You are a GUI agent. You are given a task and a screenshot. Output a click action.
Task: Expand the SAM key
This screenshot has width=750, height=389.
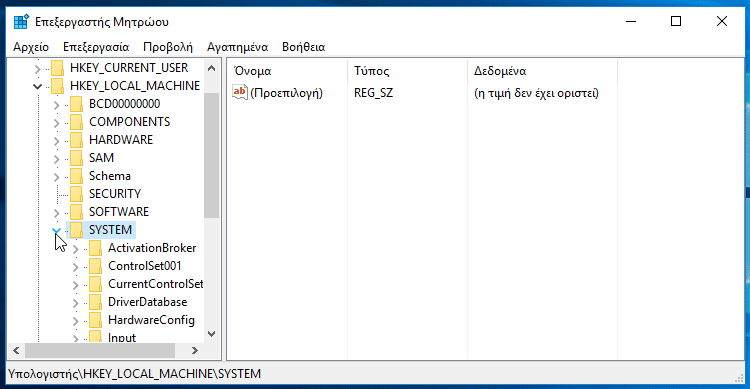[x=56, y=159]
